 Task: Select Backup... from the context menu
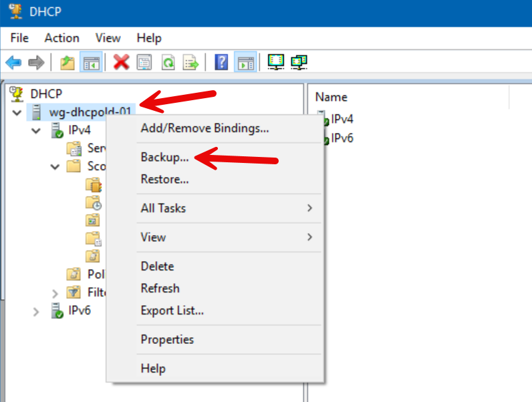pos(164,158)
